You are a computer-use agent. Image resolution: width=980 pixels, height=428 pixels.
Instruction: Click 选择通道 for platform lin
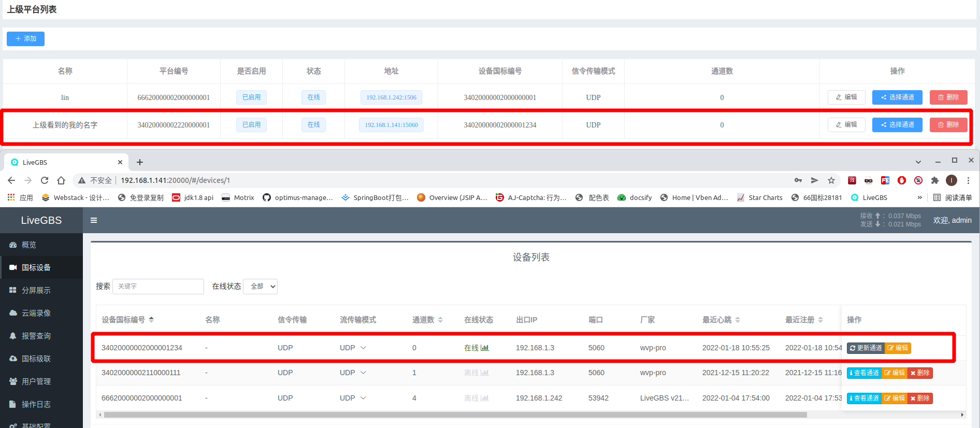tap(897, 97)
